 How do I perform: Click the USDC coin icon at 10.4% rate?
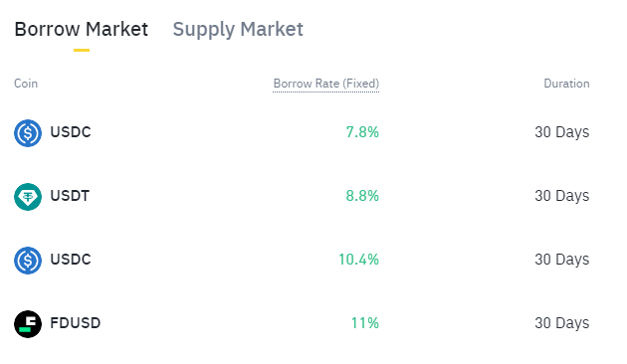coord(28,261)
